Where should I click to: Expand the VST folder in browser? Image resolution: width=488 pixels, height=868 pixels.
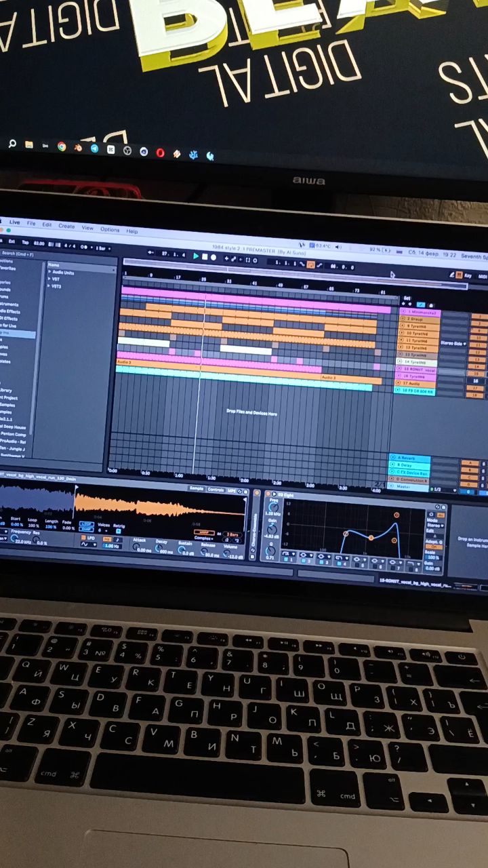49,279
